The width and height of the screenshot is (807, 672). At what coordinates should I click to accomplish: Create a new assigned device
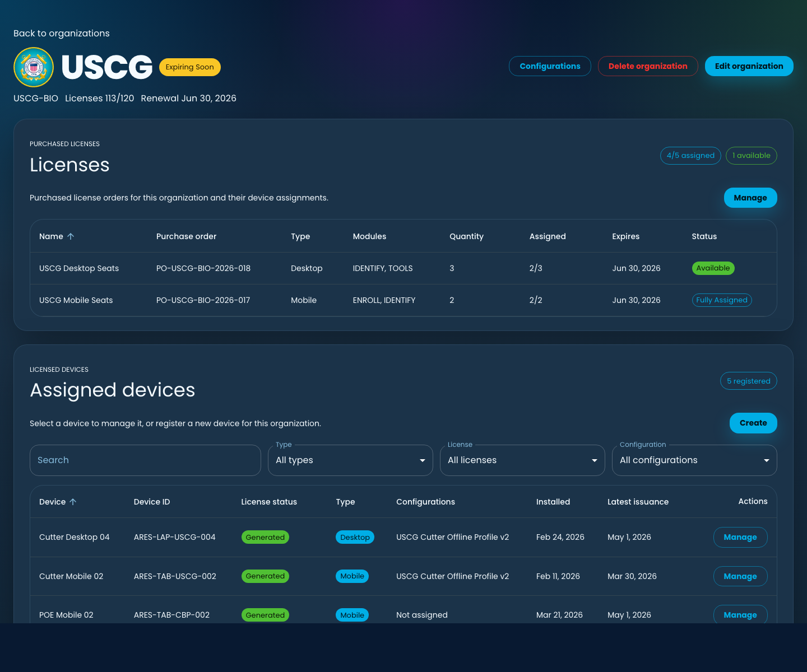click(753, 423)
